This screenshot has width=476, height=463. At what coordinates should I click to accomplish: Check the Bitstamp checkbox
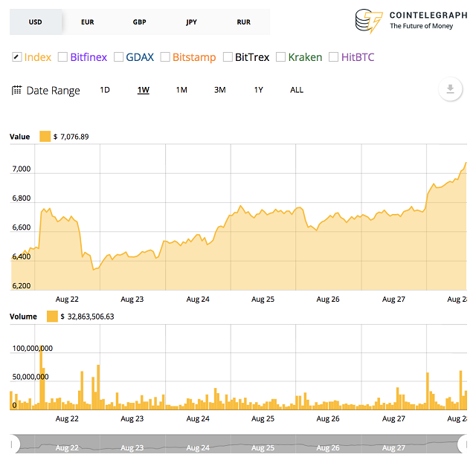pos(165,56)
